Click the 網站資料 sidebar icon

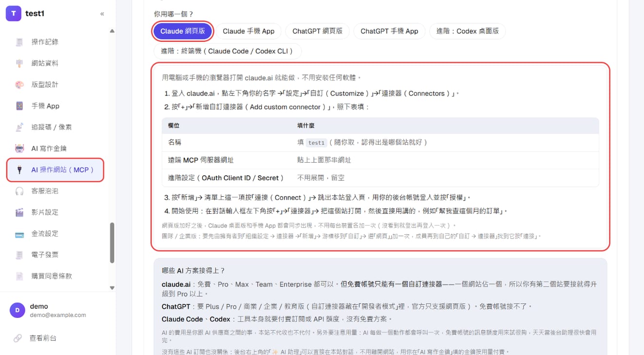coord(19,63)
